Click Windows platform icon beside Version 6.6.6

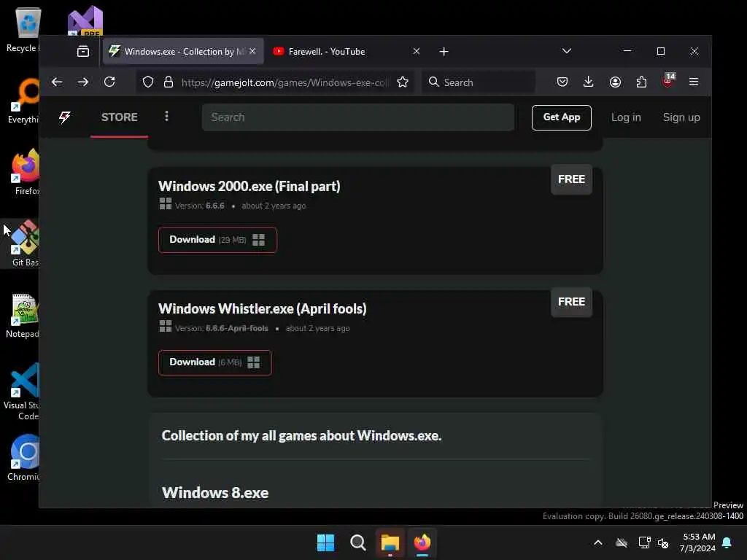[166, 204]
